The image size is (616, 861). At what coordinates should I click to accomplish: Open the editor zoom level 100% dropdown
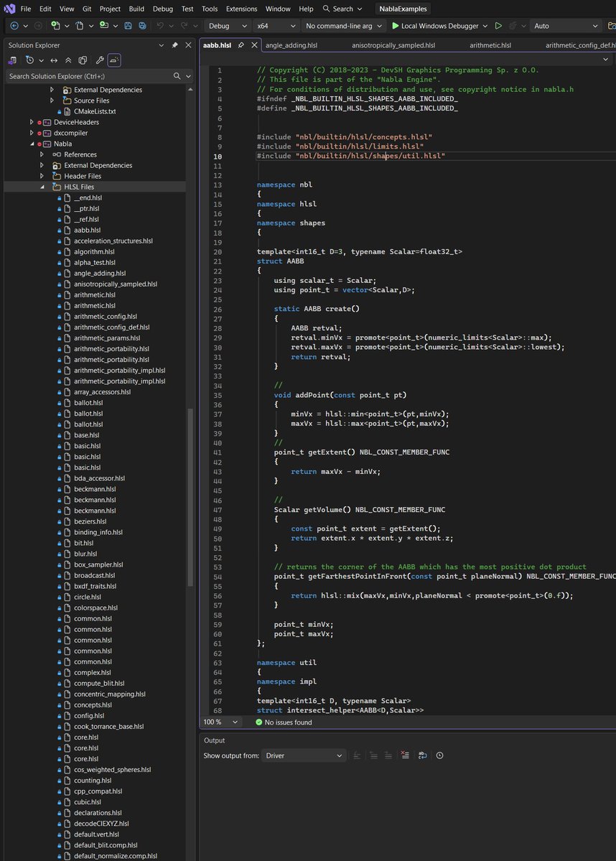(x=220, y=722)
